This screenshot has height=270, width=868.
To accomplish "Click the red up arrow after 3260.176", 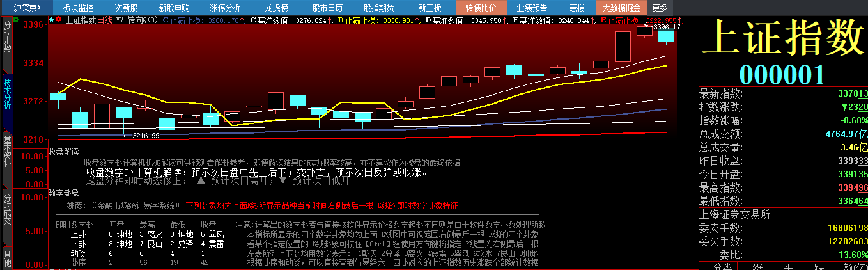I will (243, 20).
